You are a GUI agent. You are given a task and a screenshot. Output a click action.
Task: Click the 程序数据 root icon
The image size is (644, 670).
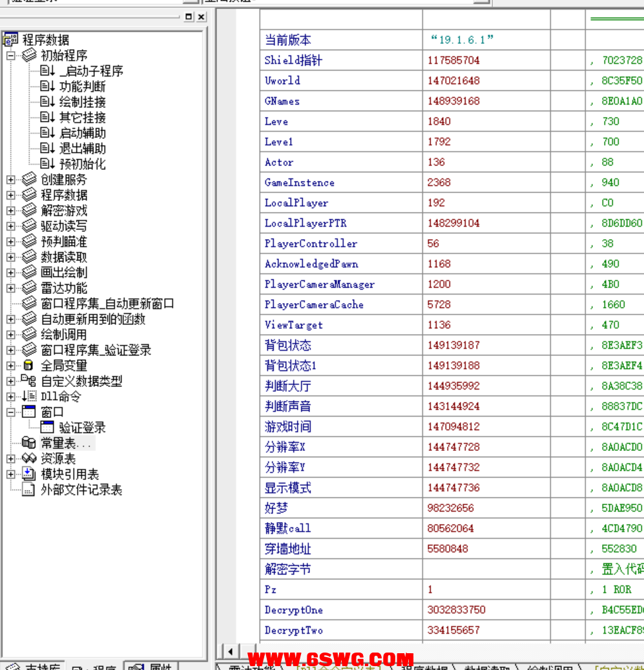coord(11,40)
